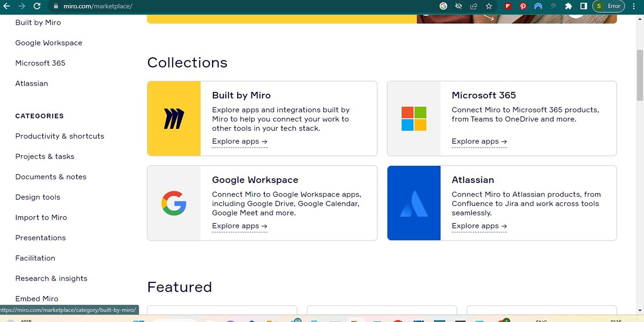Explore apps in Google Workspace card

coord(240,226)
